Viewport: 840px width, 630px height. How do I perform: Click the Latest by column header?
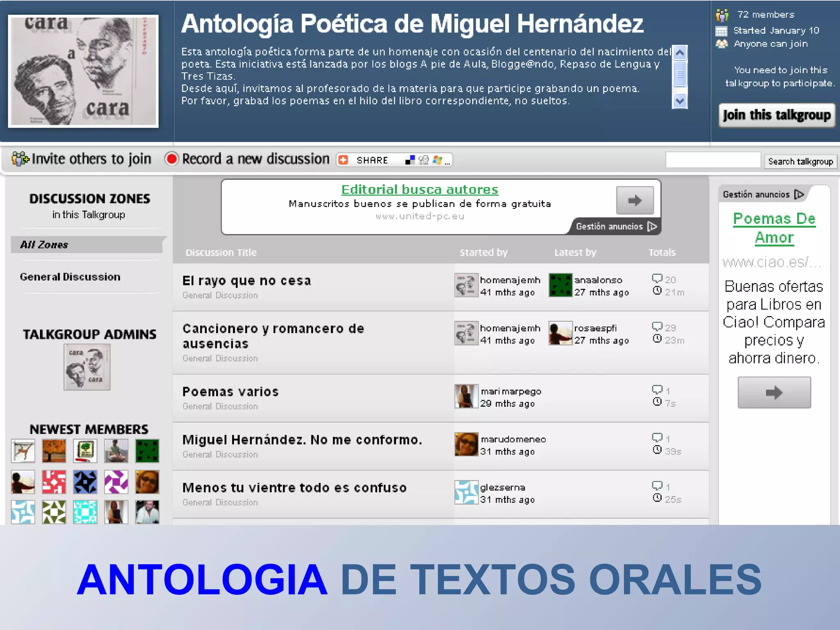pyautogui.click(x=575, y=253)
